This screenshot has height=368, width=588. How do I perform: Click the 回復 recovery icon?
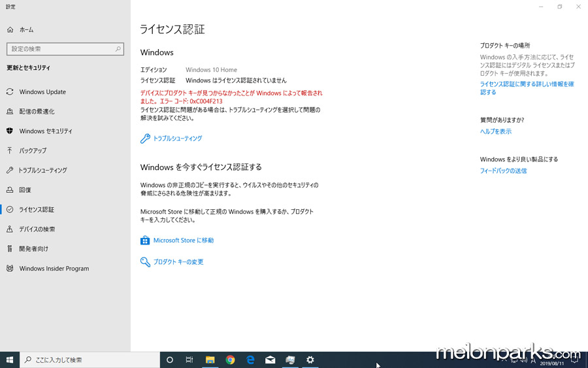tap(10, 190)
